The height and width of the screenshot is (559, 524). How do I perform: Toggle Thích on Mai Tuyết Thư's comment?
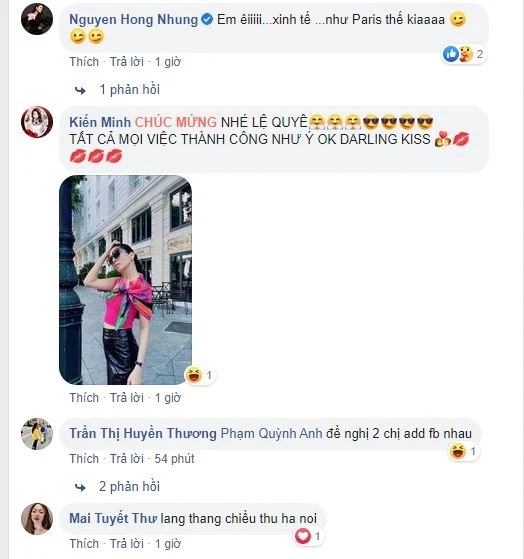pos(84,544)
